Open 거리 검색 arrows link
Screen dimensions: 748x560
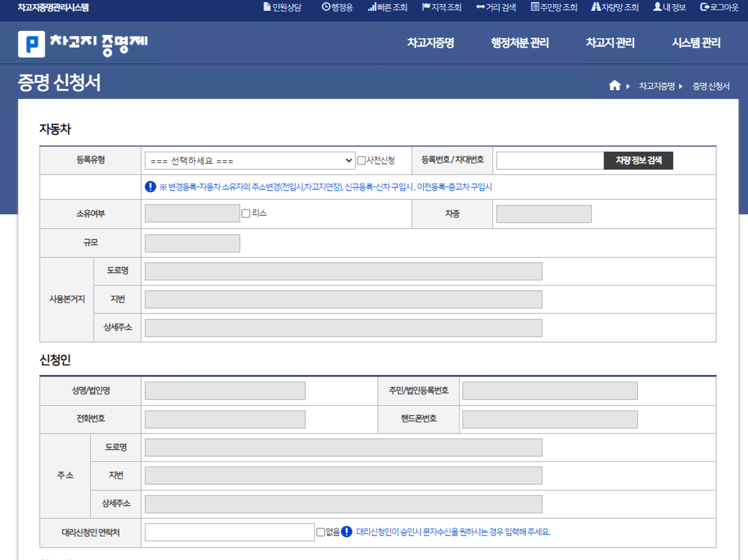tap(496, 7)
